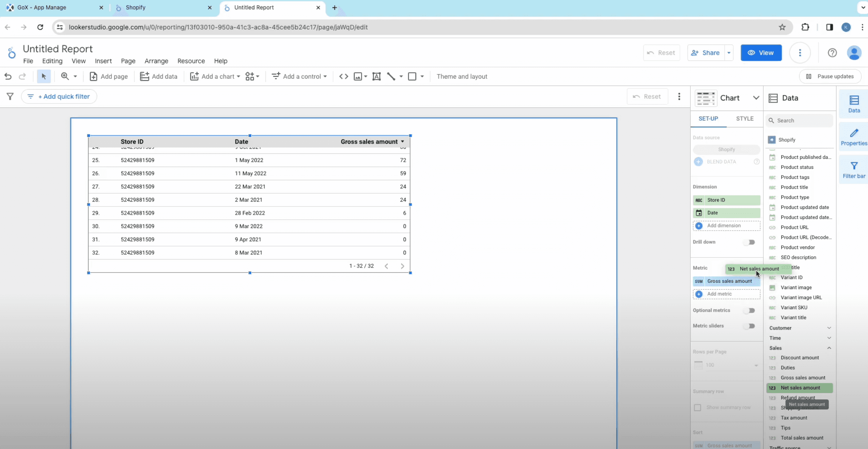Select the text box tool icon
868x449 pixels.
pyautogui.click(x=377, y=76)
